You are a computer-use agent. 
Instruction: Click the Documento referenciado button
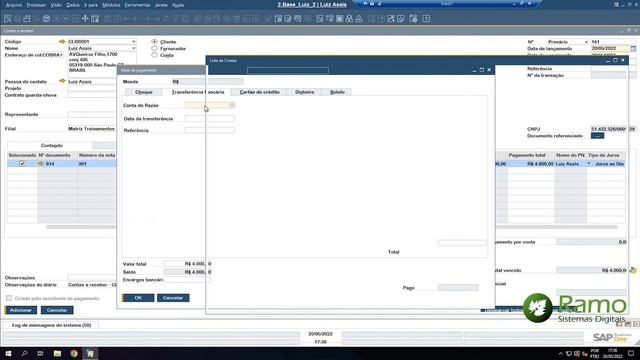click(597, 136)
